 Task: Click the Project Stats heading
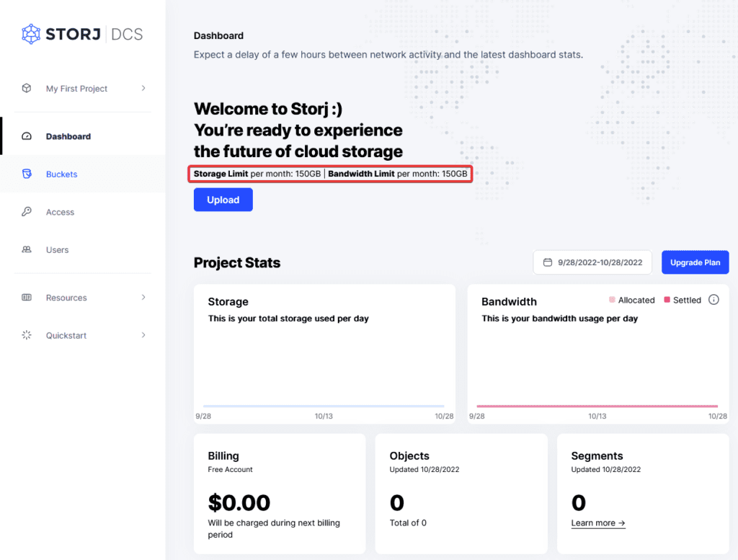pyautogui.click(x=236, y=262)
